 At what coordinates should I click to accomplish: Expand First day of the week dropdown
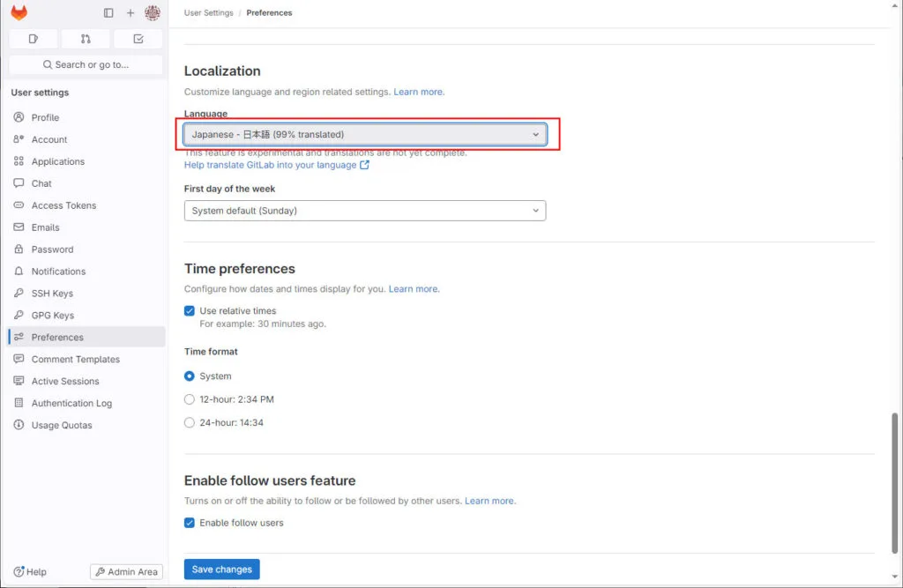364,211
